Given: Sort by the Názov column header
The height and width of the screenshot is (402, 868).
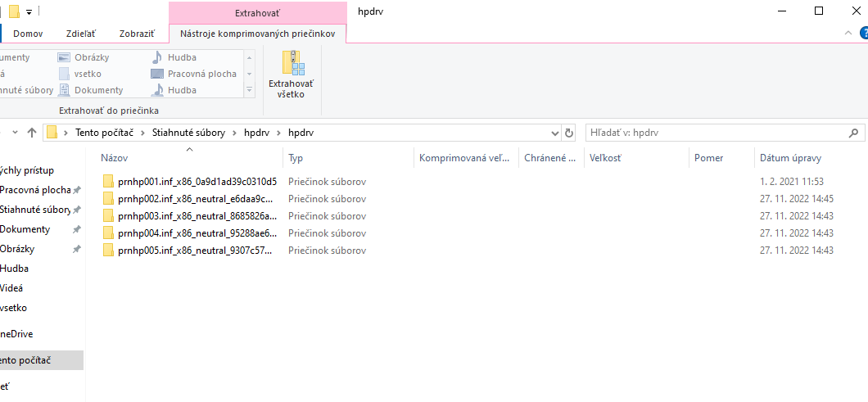Looking at the screenshot, I should (115, 158).
